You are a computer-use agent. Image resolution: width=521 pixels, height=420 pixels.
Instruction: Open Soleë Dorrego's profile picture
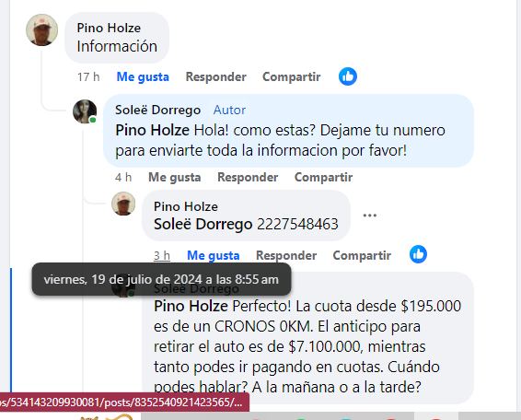pyautogui.click(x=85, y=111)
